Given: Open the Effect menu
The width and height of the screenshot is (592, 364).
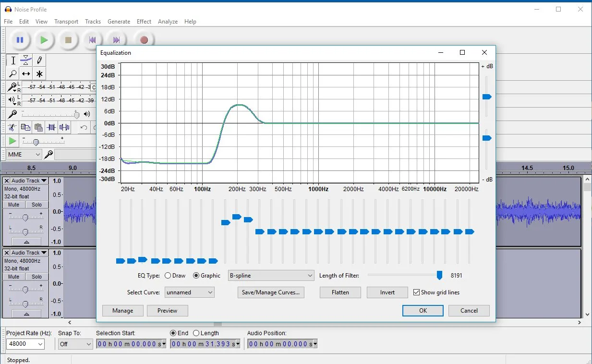Looking at the screenshot, I should pyautogui.click(x=144, y=22).
